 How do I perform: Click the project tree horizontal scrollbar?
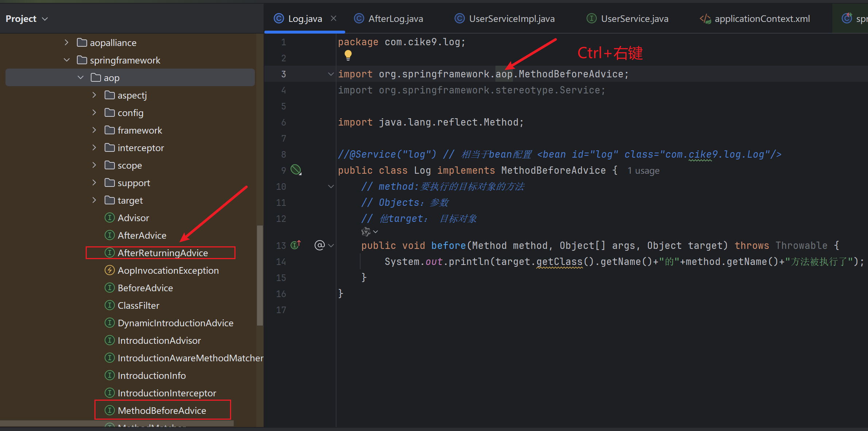click(117, 423)
